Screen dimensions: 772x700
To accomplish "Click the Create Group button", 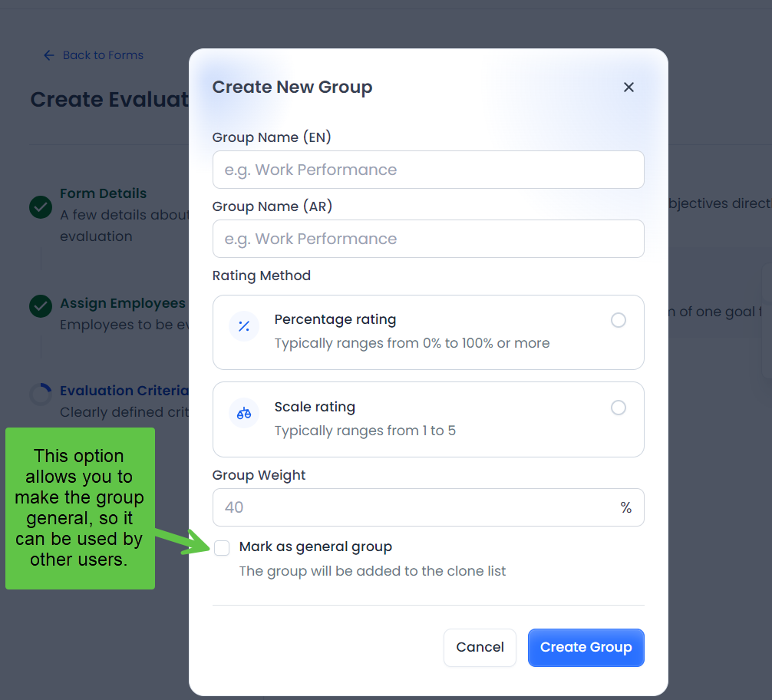I will (586, 647).
